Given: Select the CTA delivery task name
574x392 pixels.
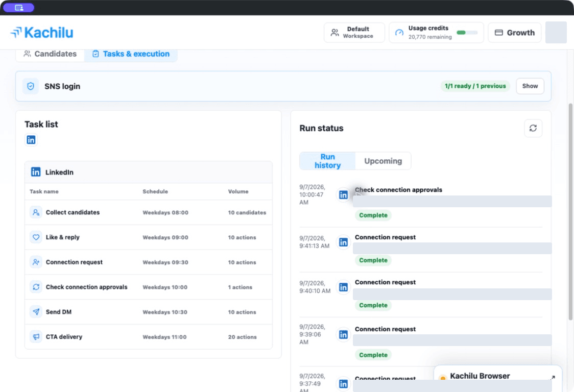Looking at the screenshot, I should click(64, 337).
